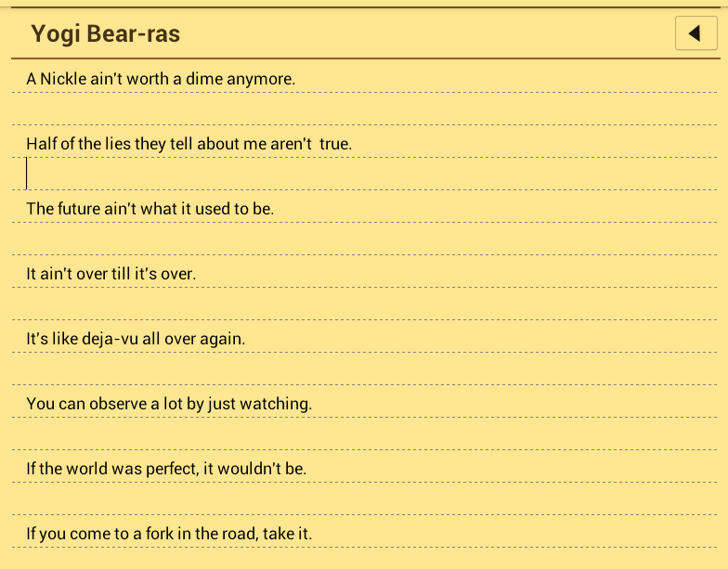728x569 pixels.
Task: Click the 'Half of the lies' line
Action: point(188,144)
